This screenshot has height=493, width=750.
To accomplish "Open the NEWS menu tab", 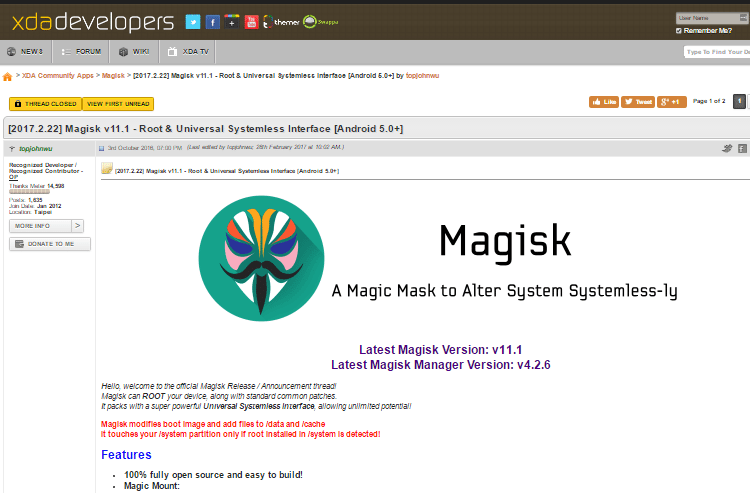I will pyautogui.click(x=25, y=52).
